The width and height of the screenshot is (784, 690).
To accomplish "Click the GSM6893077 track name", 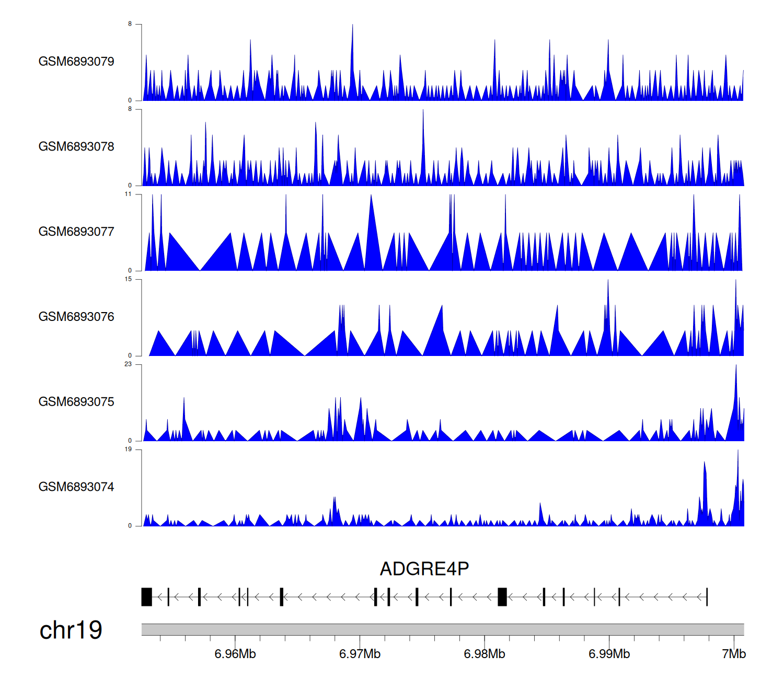I will click(76, 232).
